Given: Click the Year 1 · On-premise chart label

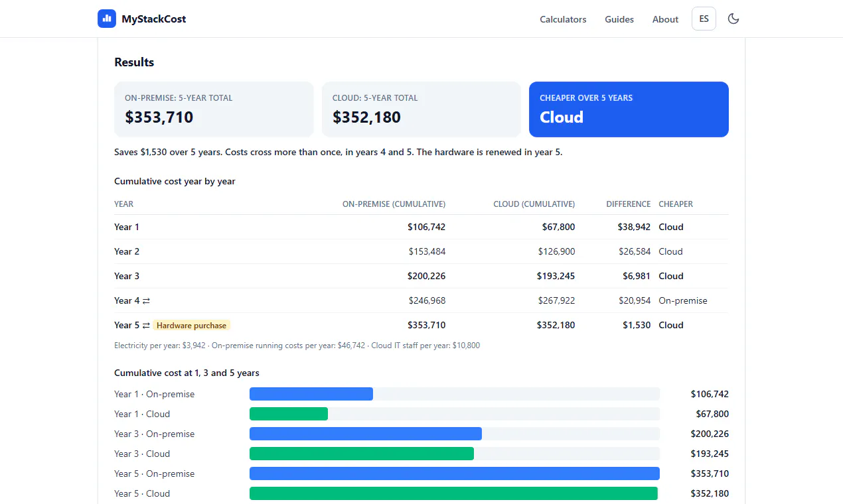Looking at the screenshot, I should tap(155, 394).
